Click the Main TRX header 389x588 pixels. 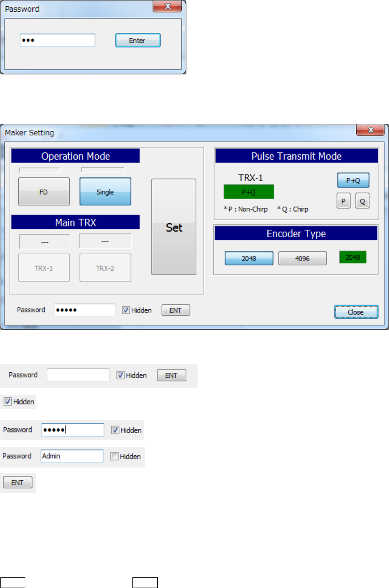pyautogui.click(x=76, y=222)
